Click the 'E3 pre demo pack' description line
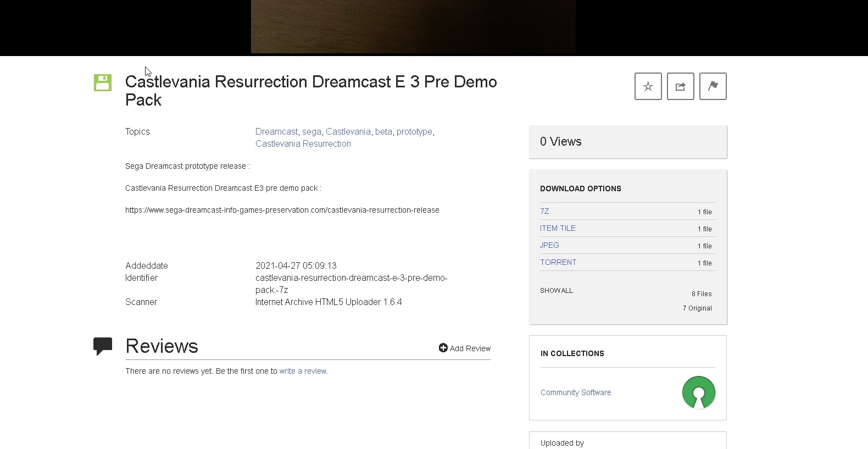 pyautogui.click(x=223, y=188)
